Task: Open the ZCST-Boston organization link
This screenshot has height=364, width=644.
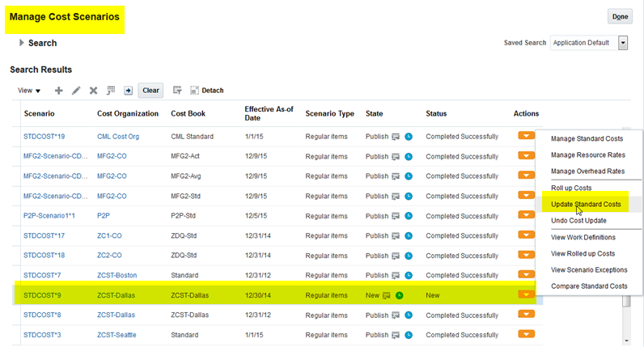Action: pos(117,275)
